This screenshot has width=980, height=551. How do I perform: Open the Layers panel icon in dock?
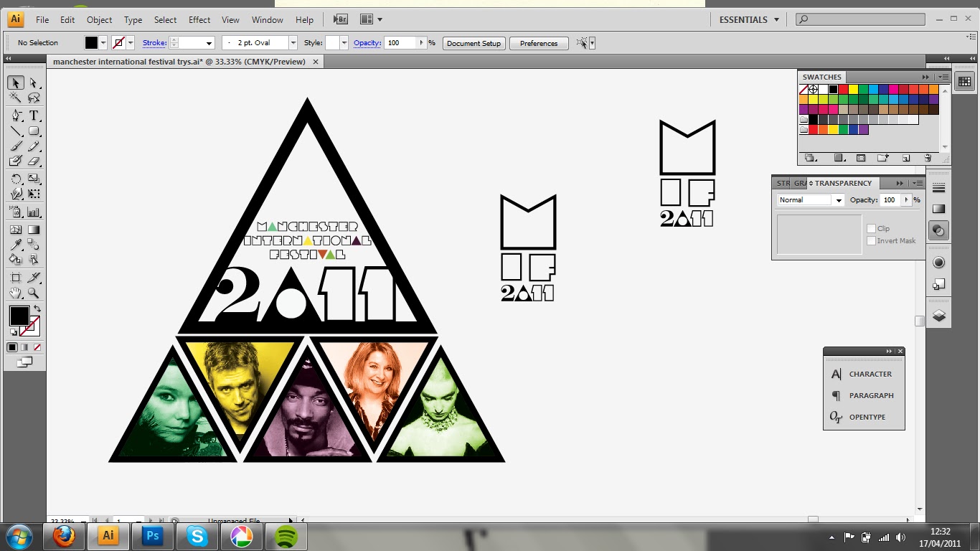point(938,316)
